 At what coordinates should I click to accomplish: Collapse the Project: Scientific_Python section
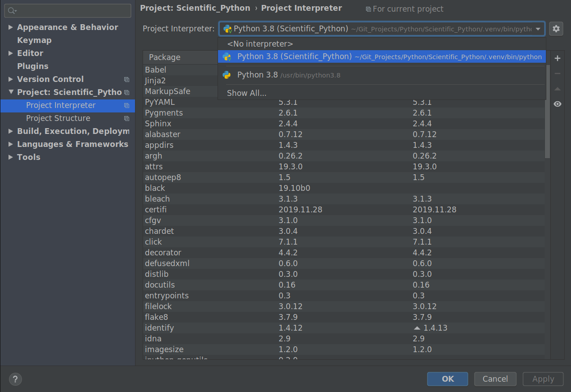click(x=11, y=92)
